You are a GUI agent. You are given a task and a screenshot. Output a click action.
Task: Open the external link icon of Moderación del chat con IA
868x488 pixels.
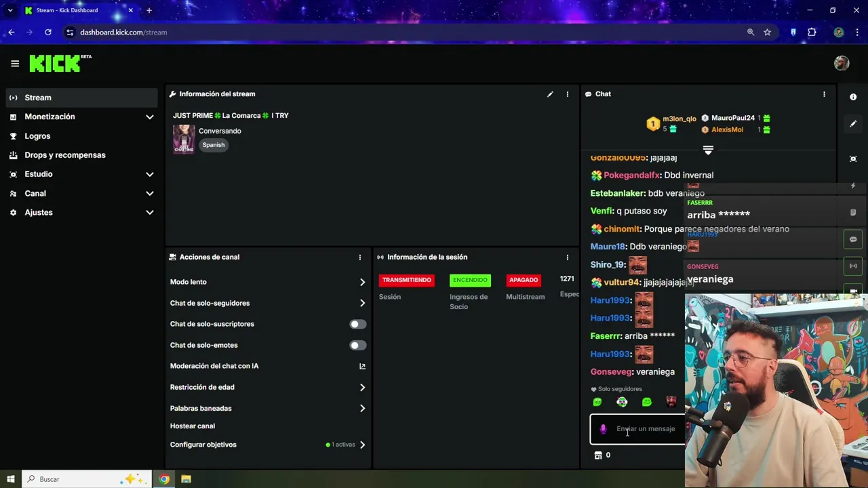[x=362, y=367]
